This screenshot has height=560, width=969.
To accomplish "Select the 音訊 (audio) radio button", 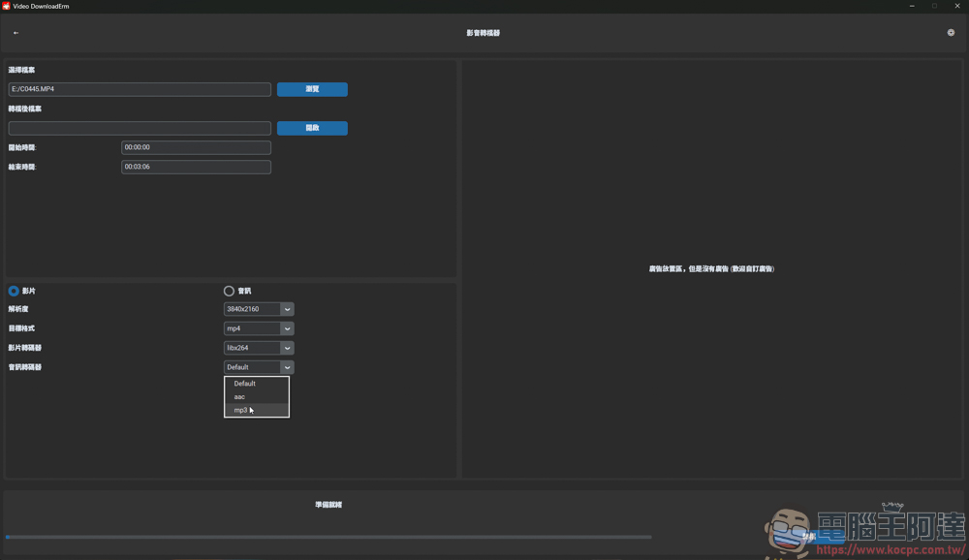I will click(x=229, y=291).
